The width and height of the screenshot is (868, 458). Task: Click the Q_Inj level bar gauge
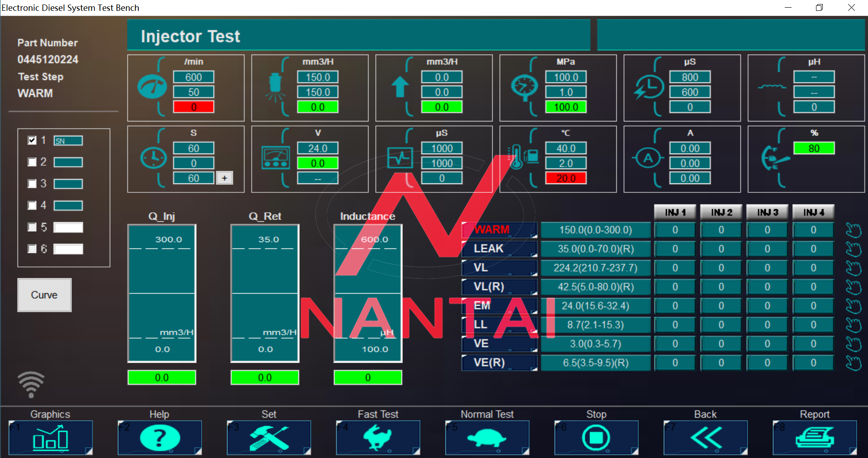pos(162,294)
